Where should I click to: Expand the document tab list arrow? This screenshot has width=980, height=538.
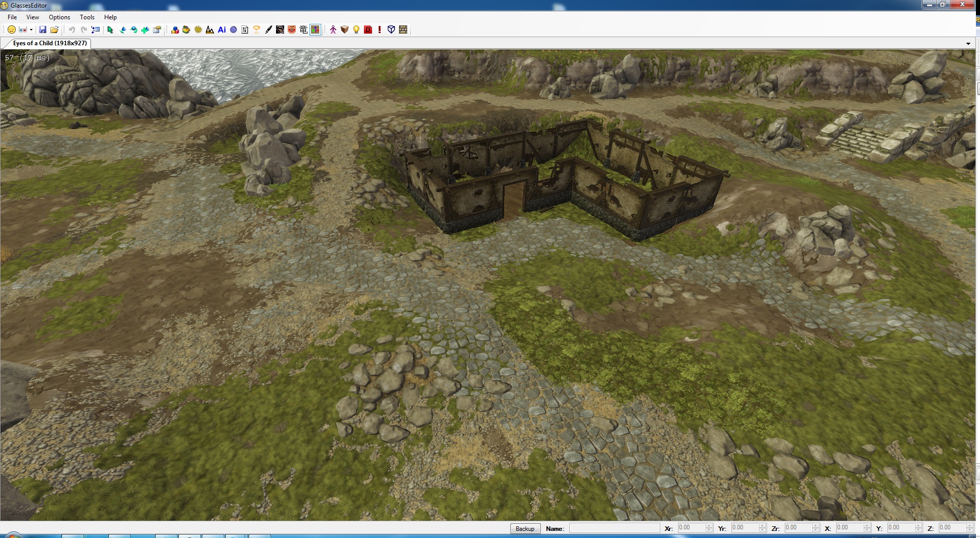[968, 44]
